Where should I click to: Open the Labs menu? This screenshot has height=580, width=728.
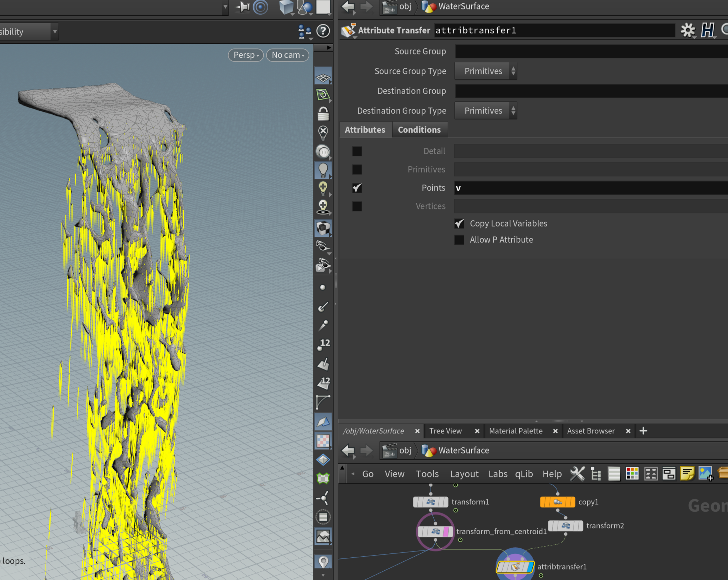pos(498,474)
